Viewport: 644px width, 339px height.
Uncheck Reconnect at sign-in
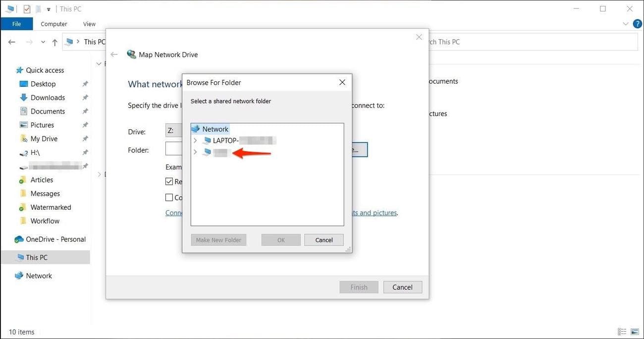pyautogui.click(x=169, y=181)
